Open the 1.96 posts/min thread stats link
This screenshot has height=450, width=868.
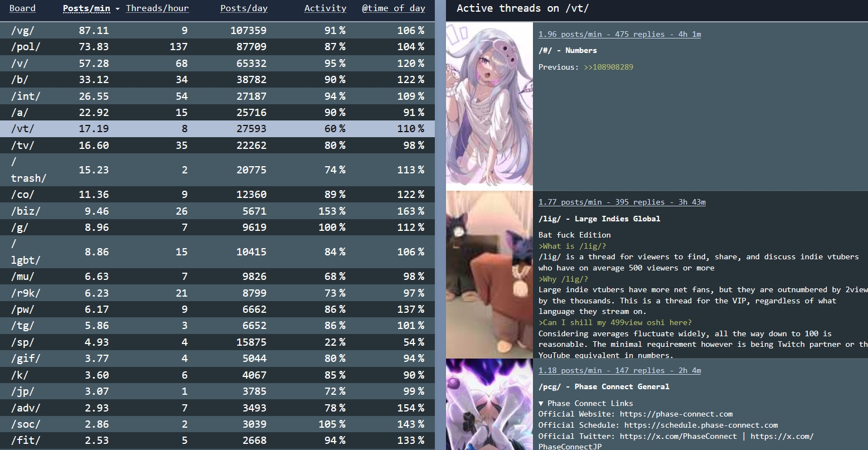pyautogui.click(x=619, y=34)
